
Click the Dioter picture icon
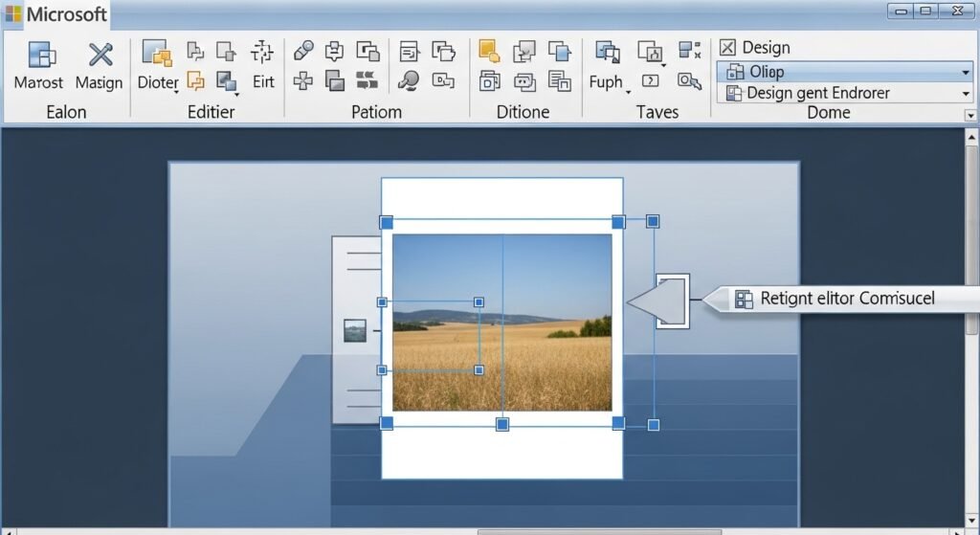[x=155, y=53]
